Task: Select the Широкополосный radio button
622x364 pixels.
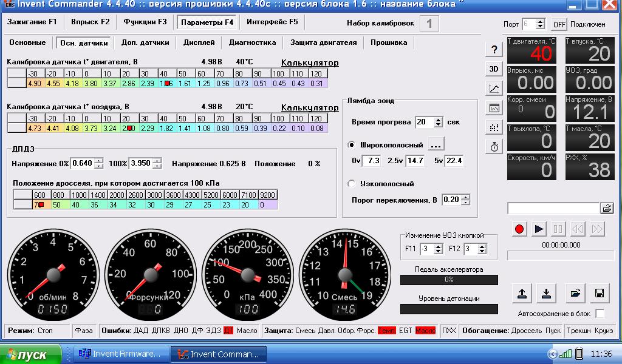Action: (x=352, y=145)
